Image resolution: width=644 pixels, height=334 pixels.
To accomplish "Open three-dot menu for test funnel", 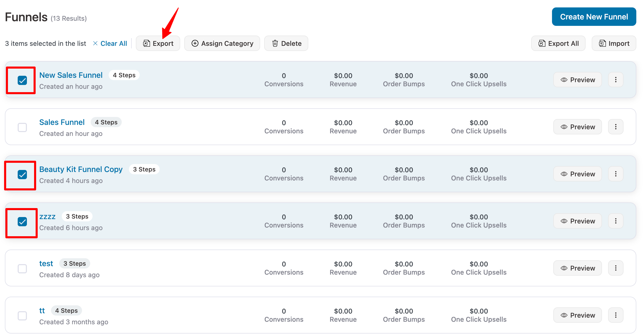I will click(616, 268).
